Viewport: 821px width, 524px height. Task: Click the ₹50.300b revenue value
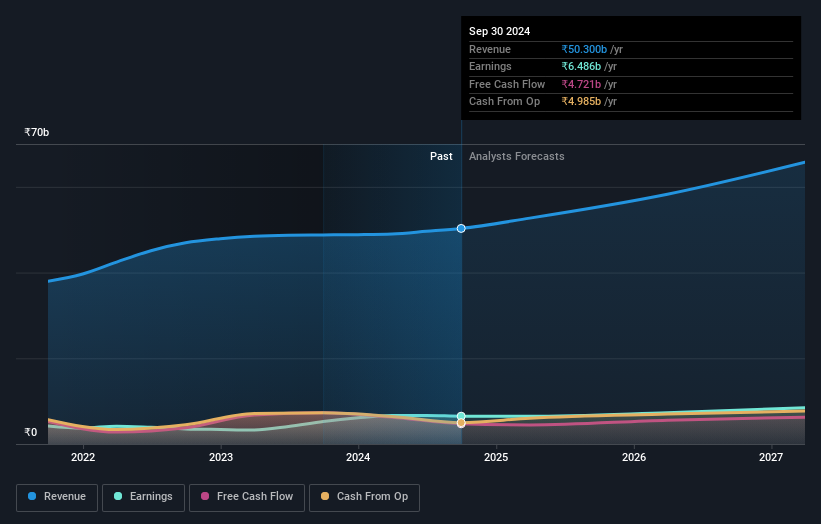pos(584,49)
